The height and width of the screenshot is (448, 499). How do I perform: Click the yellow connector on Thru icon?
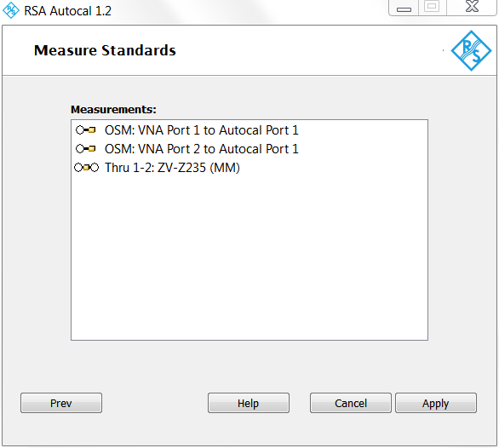[86, 168]
